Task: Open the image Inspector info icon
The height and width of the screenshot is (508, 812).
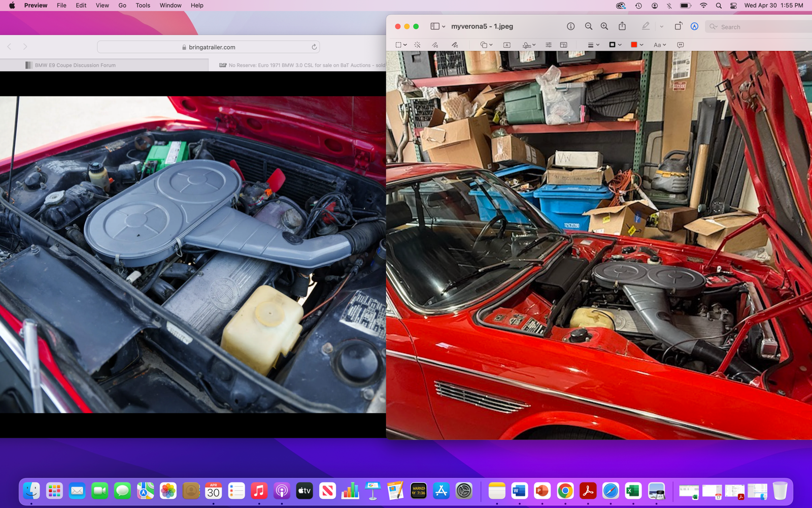Action: coord(570,26)
